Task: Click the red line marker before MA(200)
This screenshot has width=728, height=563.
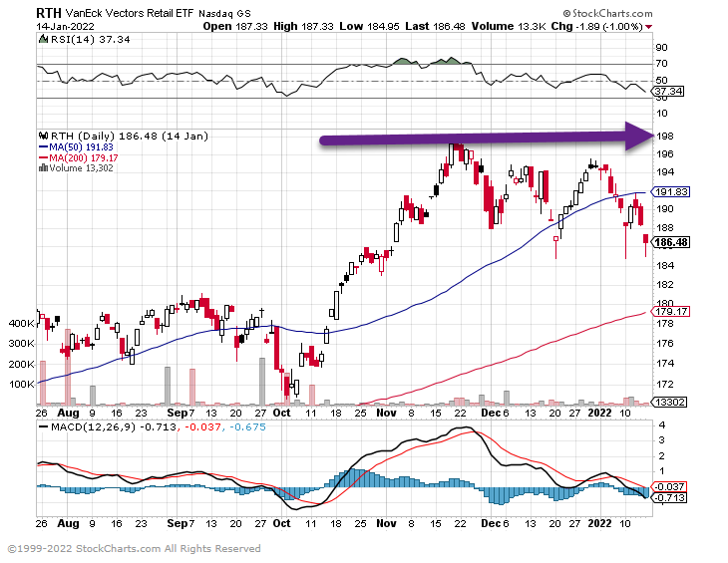Action: (x=43, y=157)
